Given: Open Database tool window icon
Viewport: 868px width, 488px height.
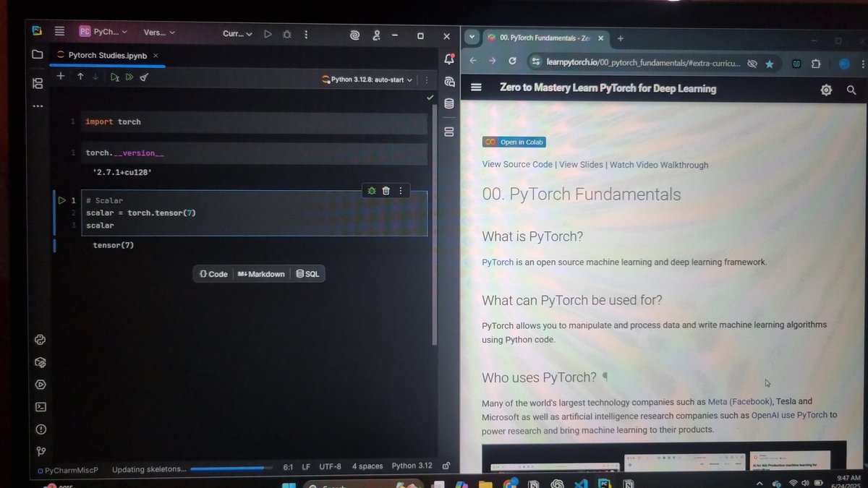Looking at the screenshot, I should pos(449,104).
